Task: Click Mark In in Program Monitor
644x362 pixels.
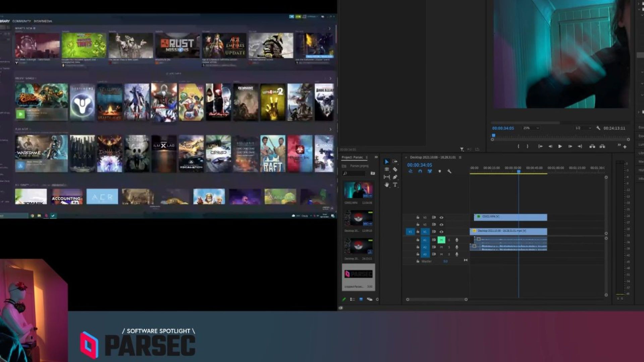Action: (518, 146)
